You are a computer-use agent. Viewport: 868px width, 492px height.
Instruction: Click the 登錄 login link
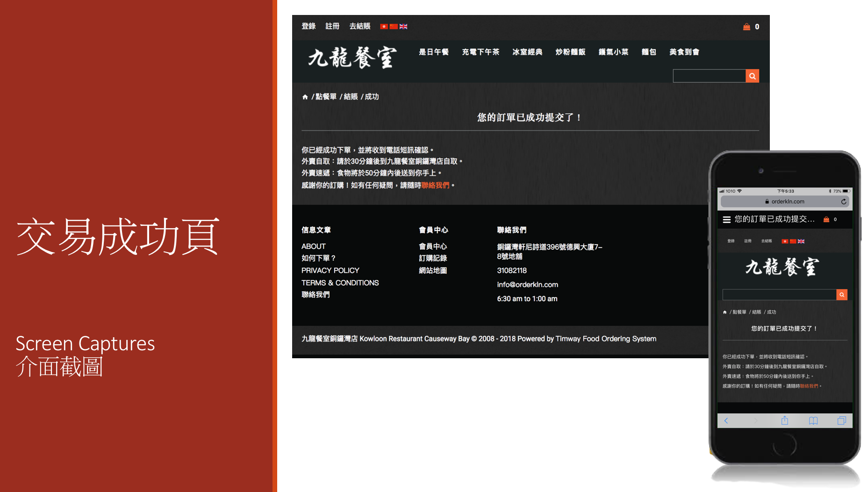tap(308, 26)
